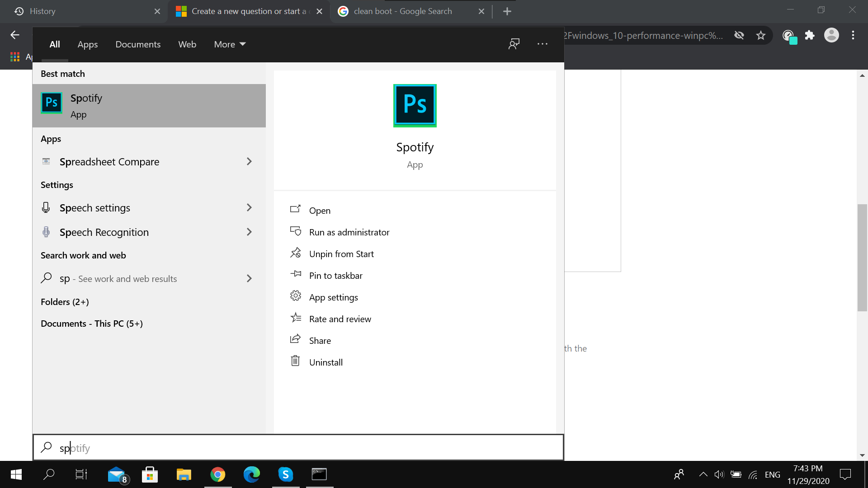Show hidden system tray icons

click(x=703, y=474)
